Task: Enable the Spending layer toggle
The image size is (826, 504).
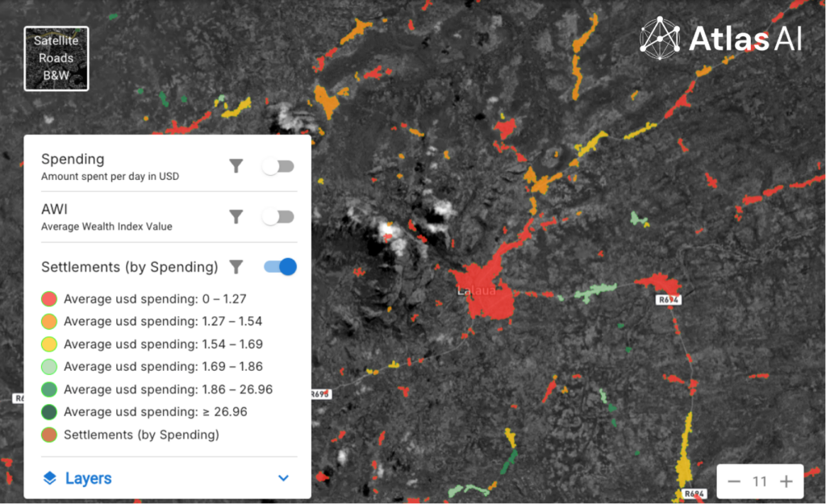Action: [277, 166]
